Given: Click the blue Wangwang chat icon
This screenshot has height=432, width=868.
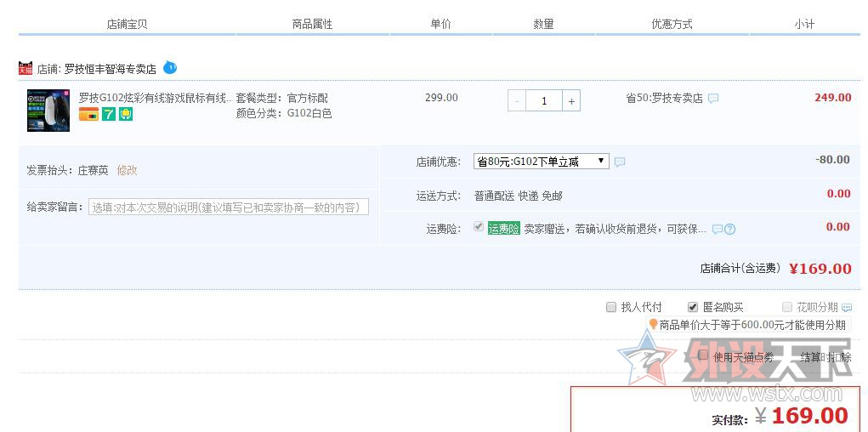Looking at the screenshot, I should [x=170, y=67].
